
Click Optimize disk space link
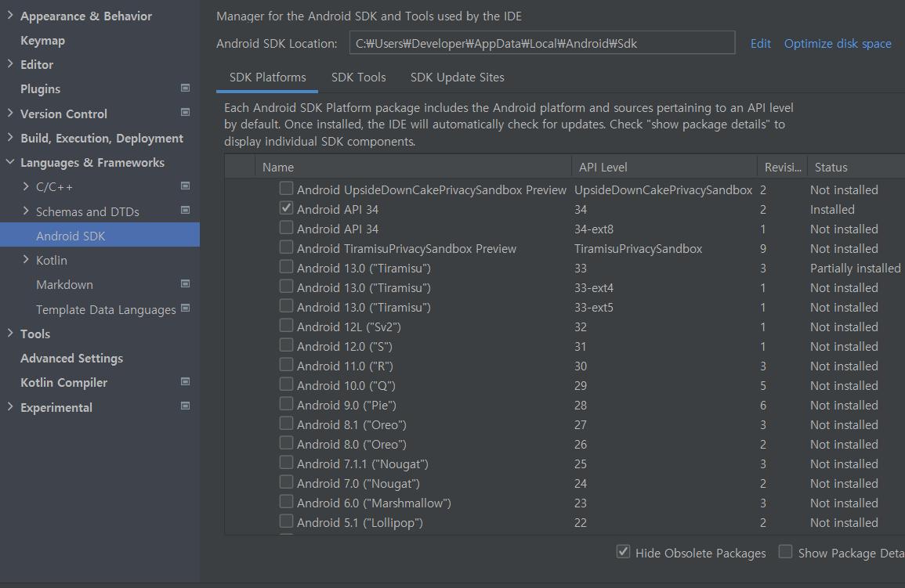click(838, 44)
